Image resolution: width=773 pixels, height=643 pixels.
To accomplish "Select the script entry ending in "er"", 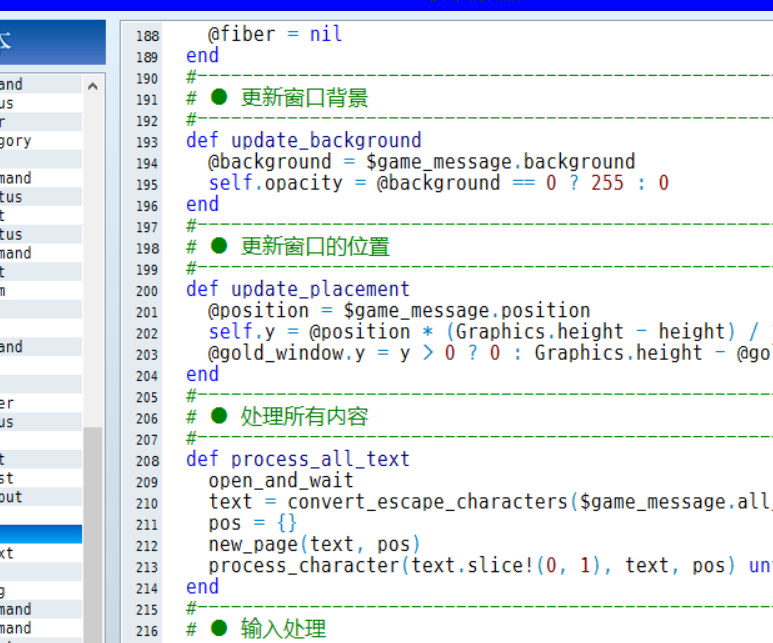I will (x=41, y=403).
